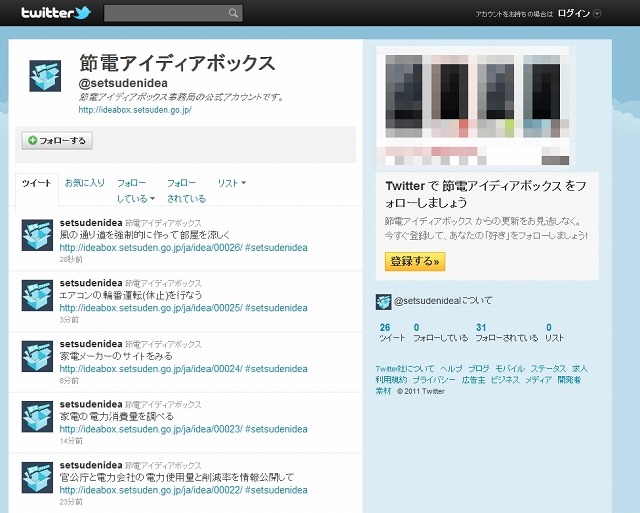Click the blurred thumbnail image in sidebar
This screenshot has height=513, width=640.
tap(473, 106)
